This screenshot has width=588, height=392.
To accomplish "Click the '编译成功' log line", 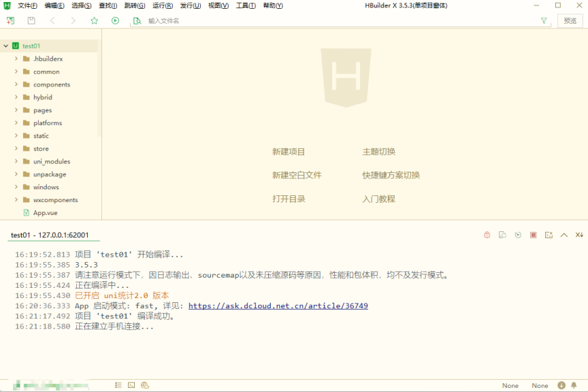I will pos(95,316).
